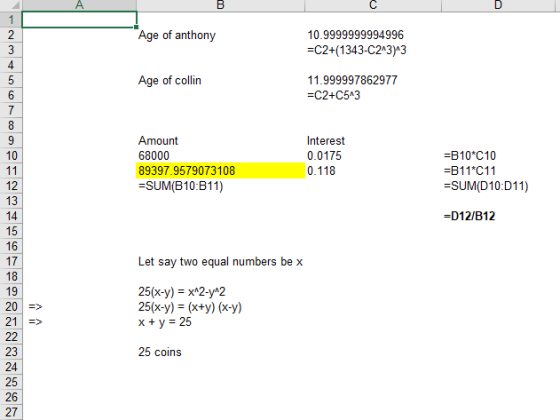Click formula =B10*C10
560x420 pixels.
pyautogui.click(x=470, y=156)
